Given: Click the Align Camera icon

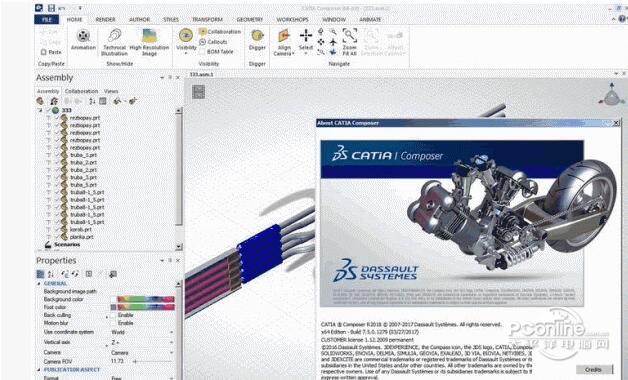Looking at the screenshot, I should tap(284, 36).
